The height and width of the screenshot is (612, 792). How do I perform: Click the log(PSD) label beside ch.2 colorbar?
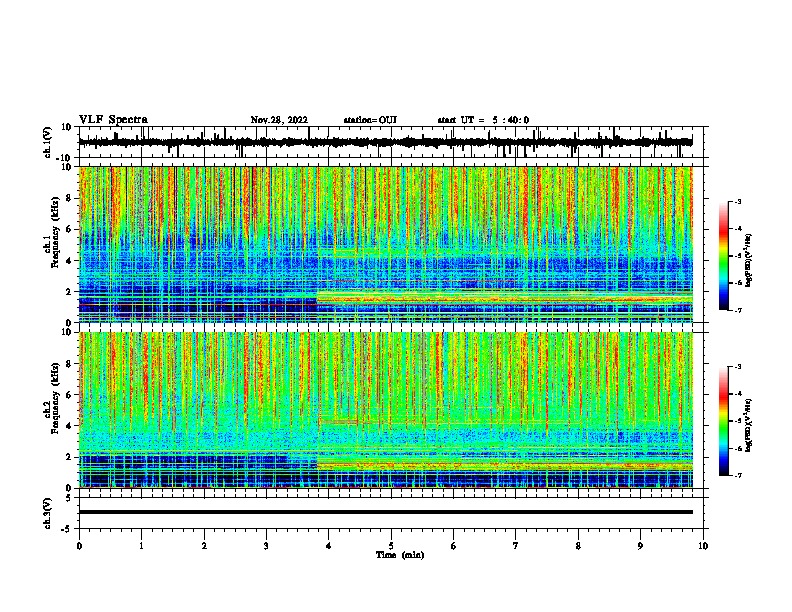749,426
